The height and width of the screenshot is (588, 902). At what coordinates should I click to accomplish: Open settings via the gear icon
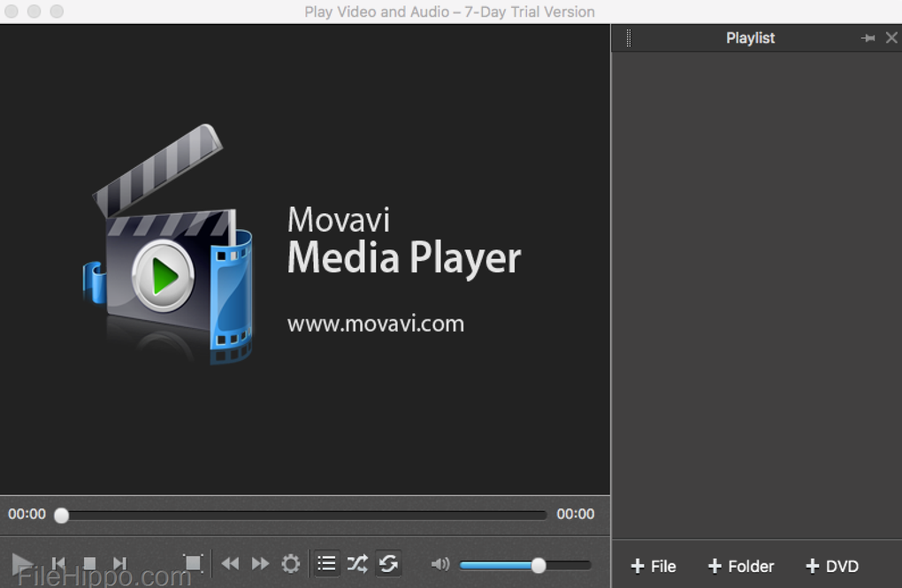coord(291,563)
